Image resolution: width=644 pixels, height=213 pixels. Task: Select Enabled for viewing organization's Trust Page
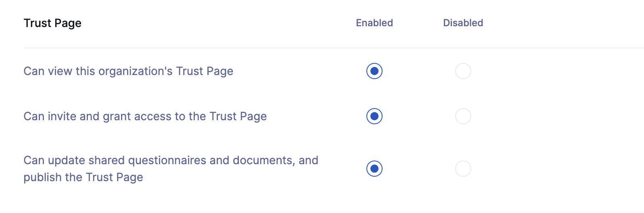[x=374, y=71]
